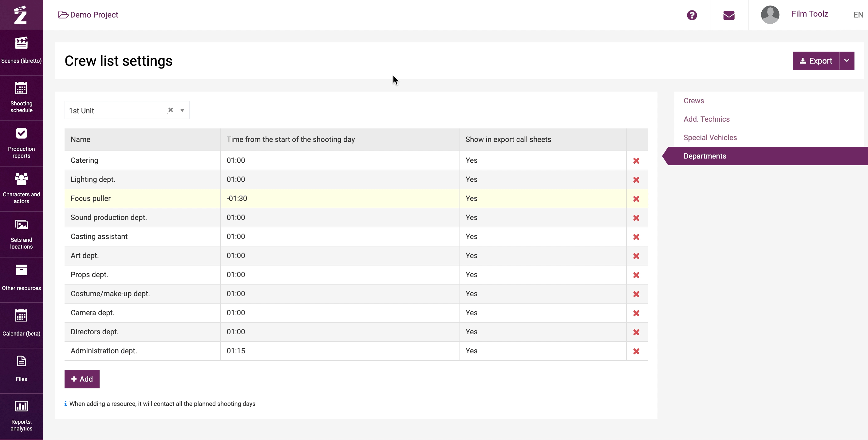Image resolution: width=868 pixels, height=440 pixels.
Task: Click the 1st Unit selected value
Action: click(x=81, y=111)
